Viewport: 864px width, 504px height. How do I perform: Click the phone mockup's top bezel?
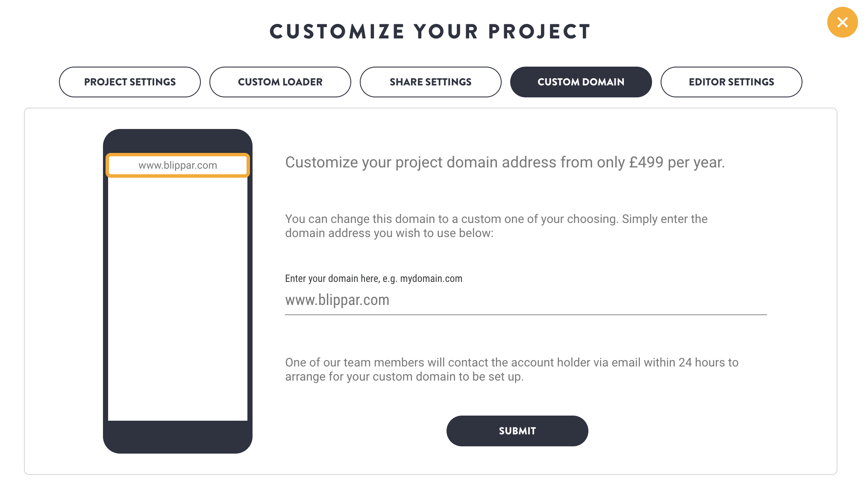177,140
